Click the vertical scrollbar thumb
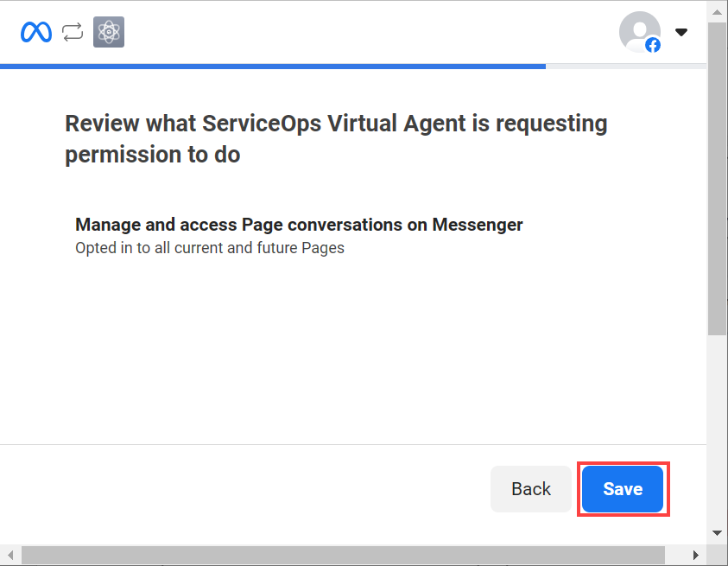This screenshot has height=566, width=728. coord(718,179)
